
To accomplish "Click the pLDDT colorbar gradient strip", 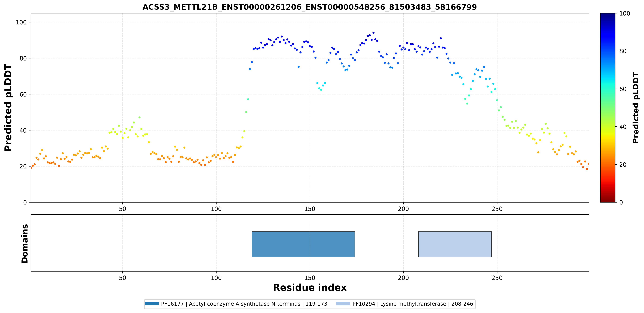I will click(x=608, y=108).
